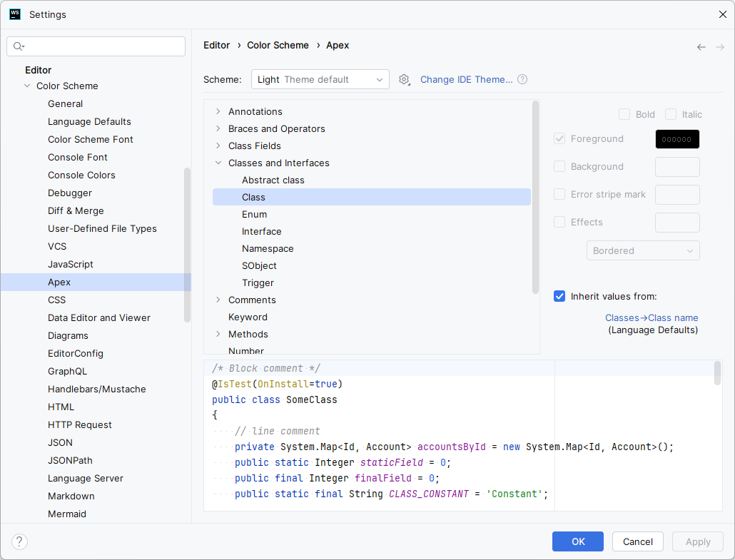
Task: Click the OK button
Action: pyautogui.click(x=577, y=541)
